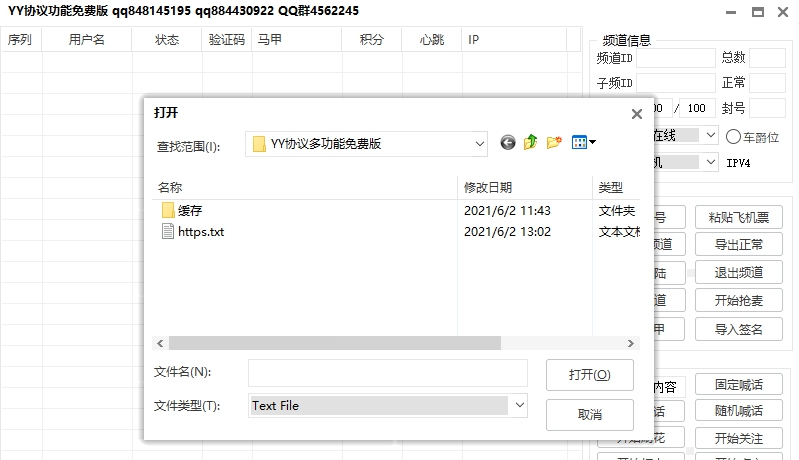
Task: Click the 开始关注 button
Action: click(x=738, y=438)
